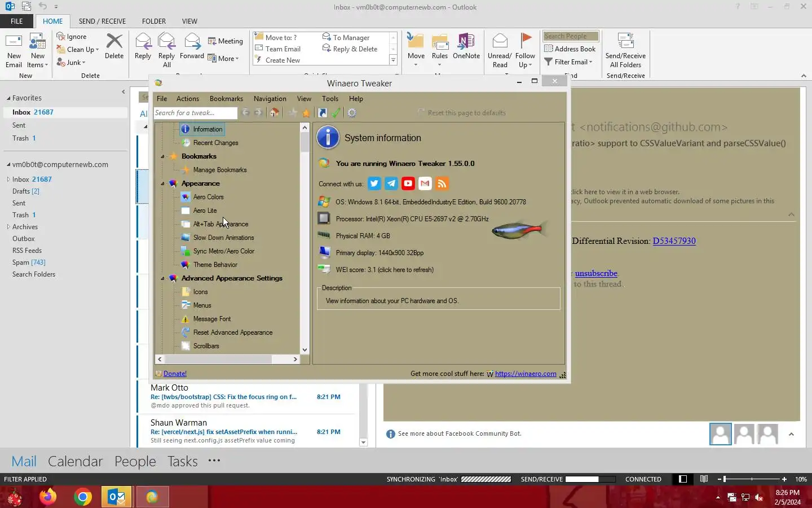Click New Email in Outlook ribbon
812x508 pixels.
coord(14,51)
